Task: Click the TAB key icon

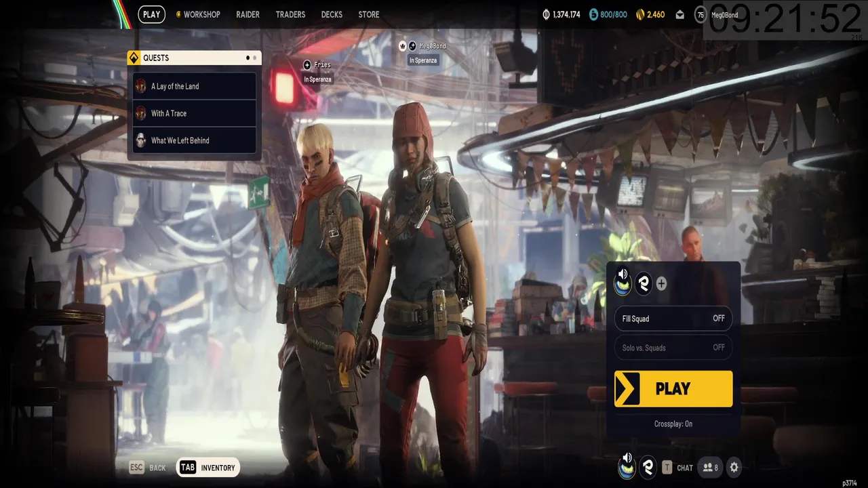Action: [188, 468]
